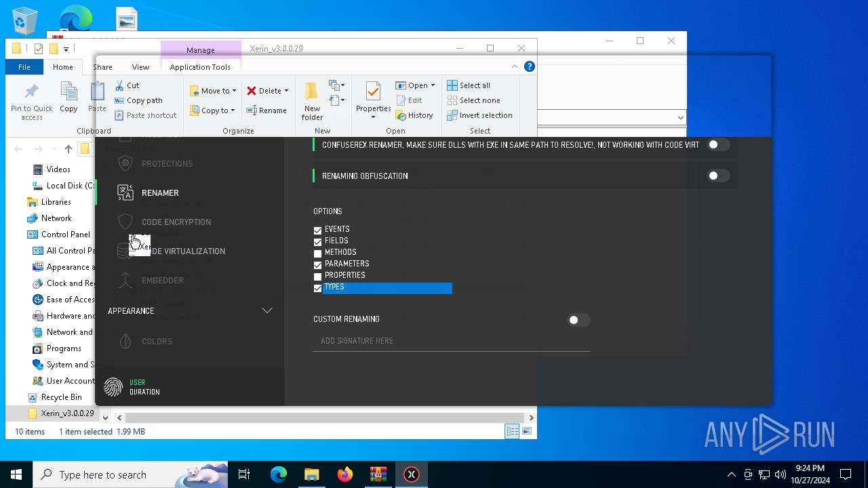868x488 pixels.
Task: Open Explorer help question mark icon
Action: click(530, 66)
